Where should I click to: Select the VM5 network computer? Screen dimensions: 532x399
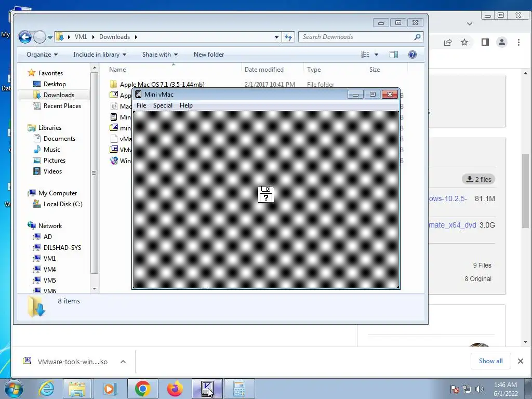click(x=49, y=280)
